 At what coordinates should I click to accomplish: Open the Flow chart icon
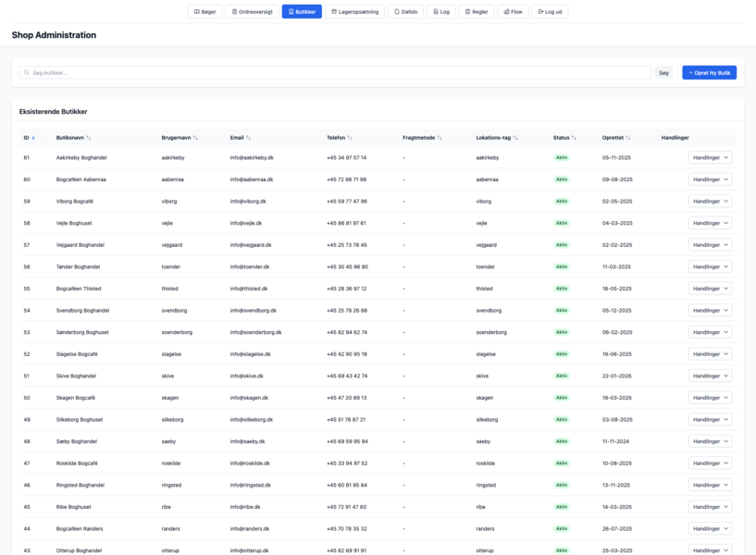[506, 12]
